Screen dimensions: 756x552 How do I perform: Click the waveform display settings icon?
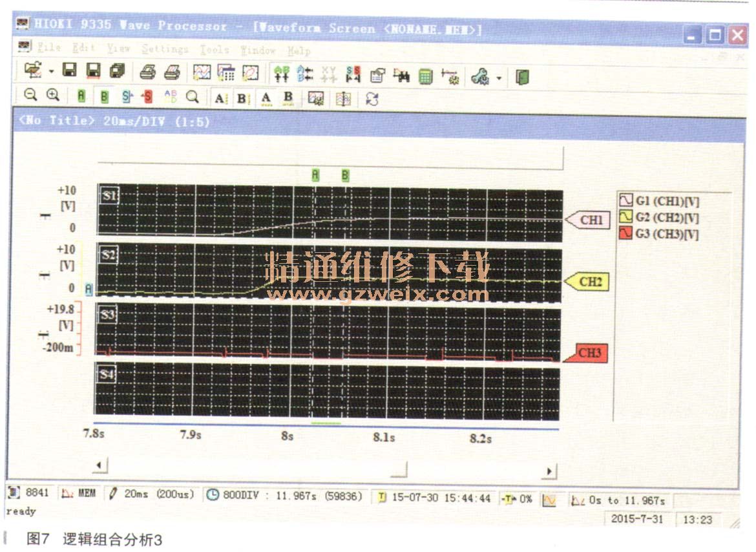point(316,99)
